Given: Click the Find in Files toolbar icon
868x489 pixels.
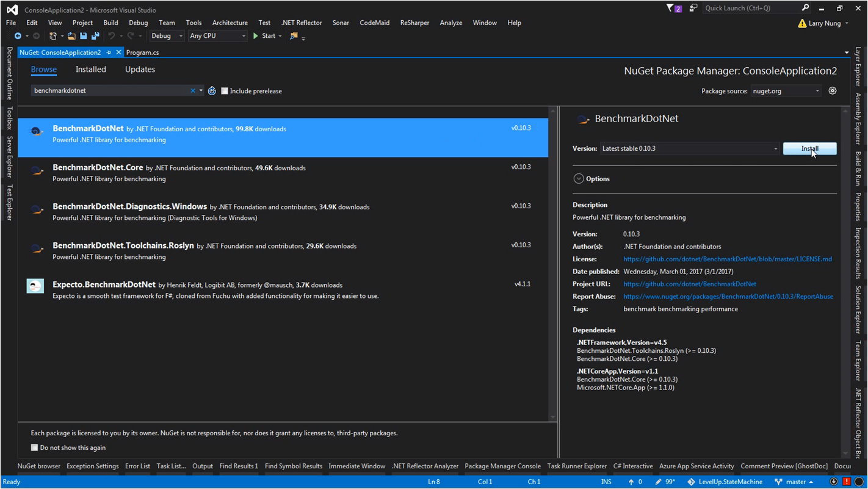Looking at the screenshot, I should (x=294, y=36).
